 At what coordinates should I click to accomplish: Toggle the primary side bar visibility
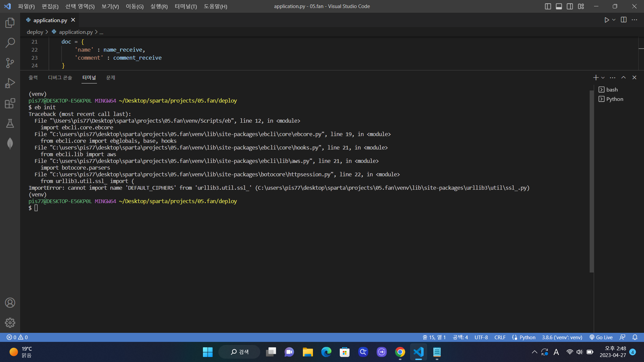point(548,6)
